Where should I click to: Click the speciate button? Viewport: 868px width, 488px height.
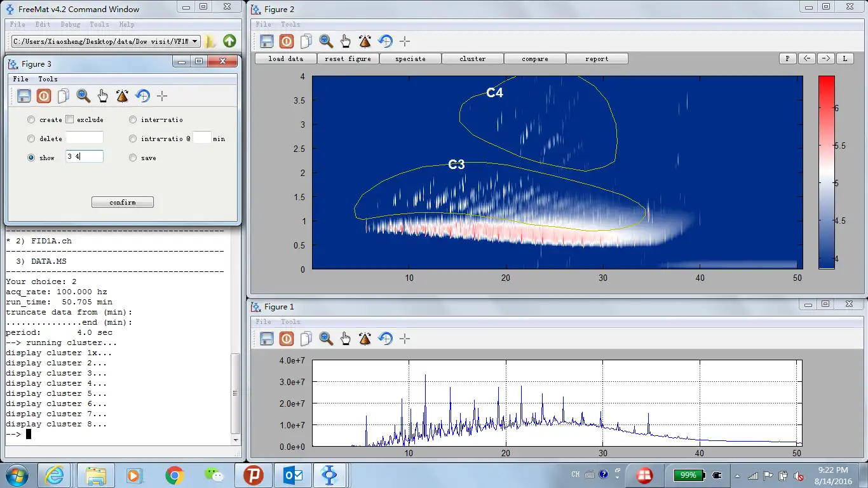[410, 58]
